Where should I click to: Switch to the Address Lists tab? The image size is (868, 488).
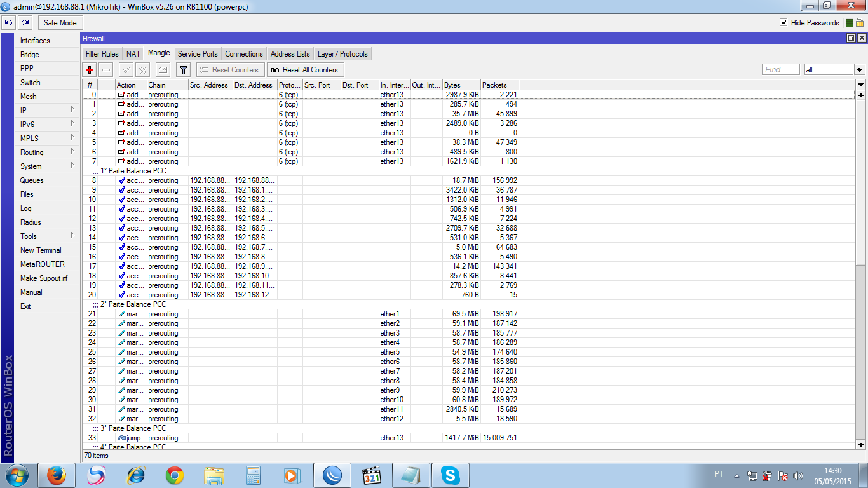coord(290,54)
